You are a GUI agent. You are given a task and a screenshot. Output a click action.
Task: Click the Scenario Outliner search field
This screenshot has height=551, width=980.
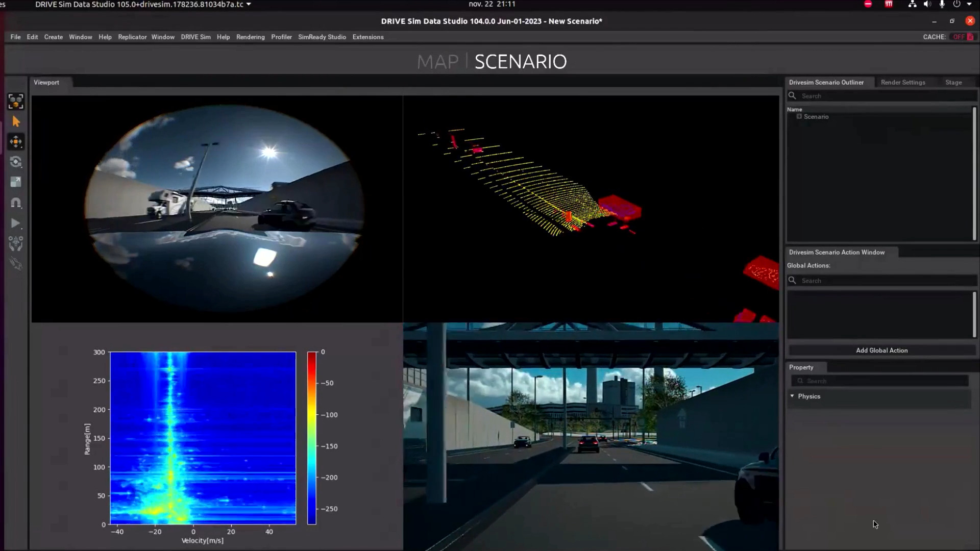tap(882, 96)
